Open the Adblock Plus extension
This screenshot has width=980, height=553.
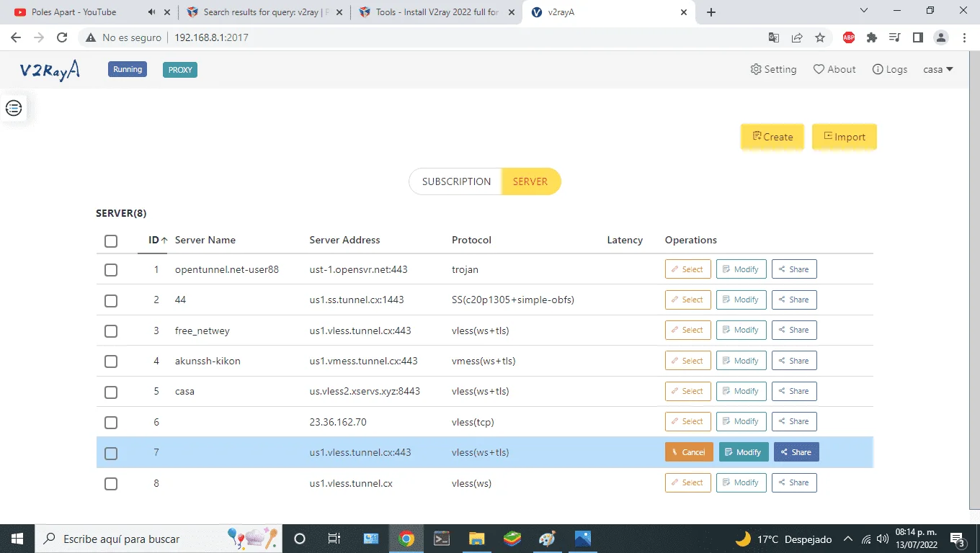849,37
